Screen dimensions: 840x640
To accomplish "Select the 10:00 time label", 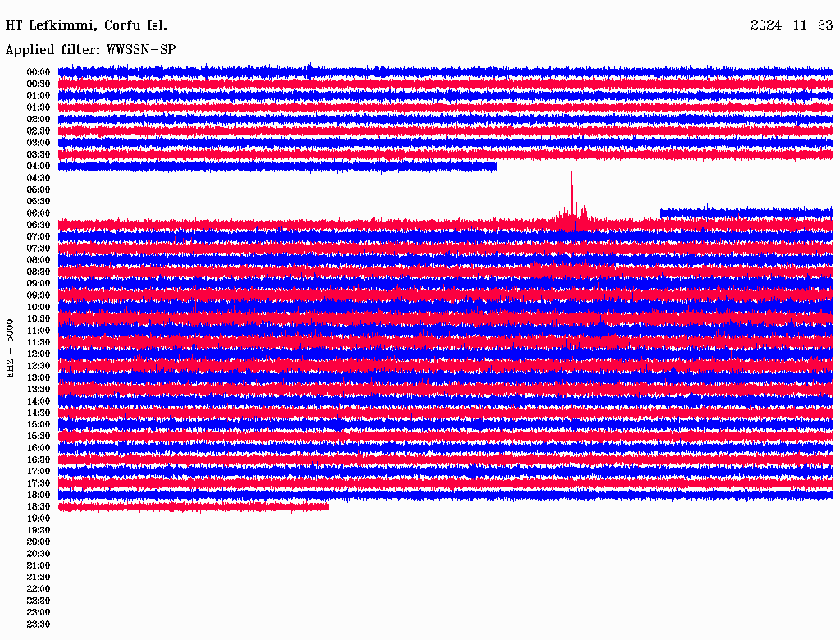I will point(39,307).
